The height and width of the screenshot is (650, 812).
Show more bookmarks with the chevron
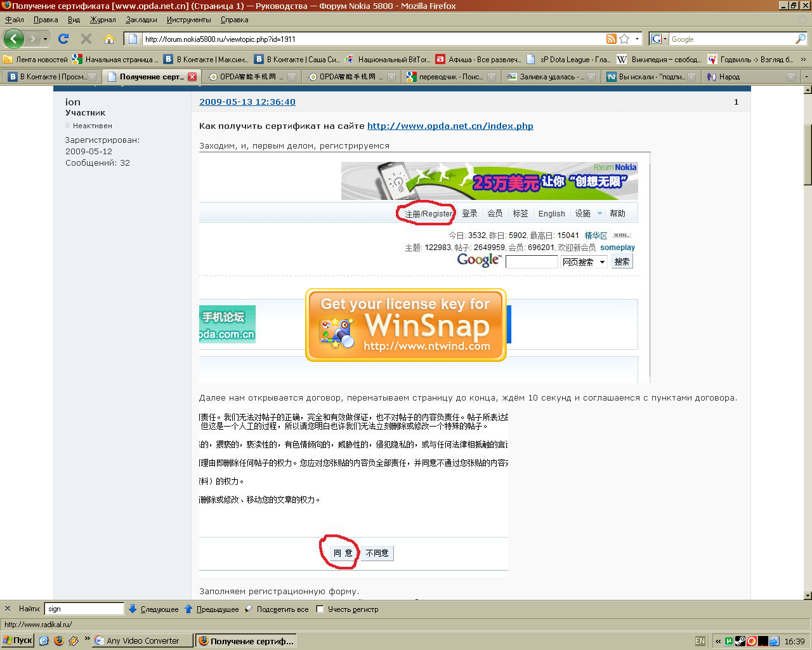803,59
